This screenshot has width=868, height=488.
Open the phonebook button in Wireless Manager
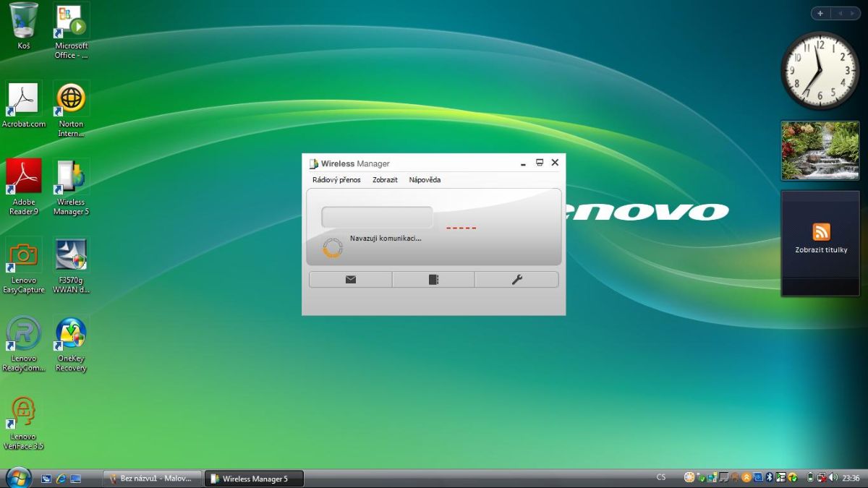point(433,280)
